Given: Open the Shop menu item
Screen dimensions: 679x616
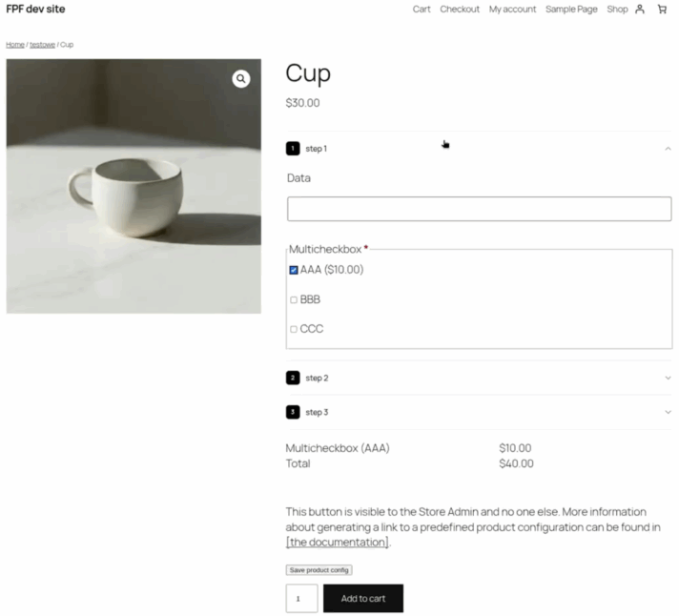Looking at the screenshot, I should point(617,10).
